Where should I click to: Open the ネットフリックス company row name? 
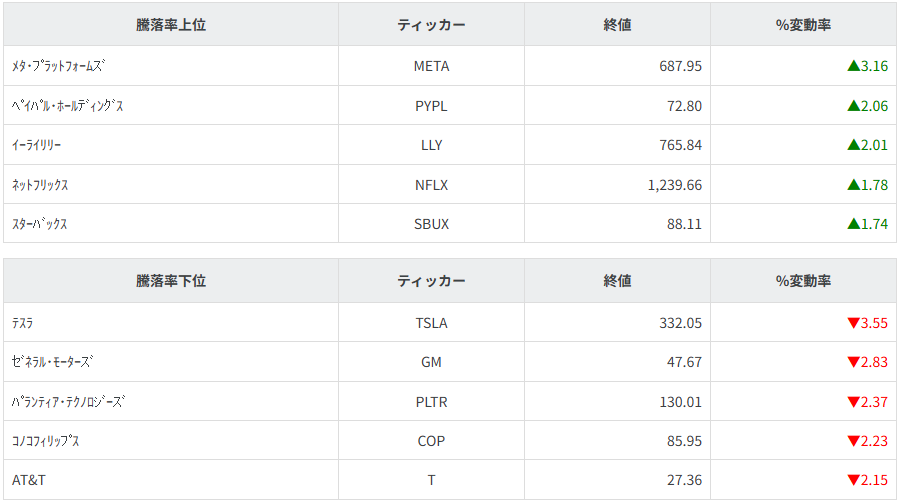point(40,185)
